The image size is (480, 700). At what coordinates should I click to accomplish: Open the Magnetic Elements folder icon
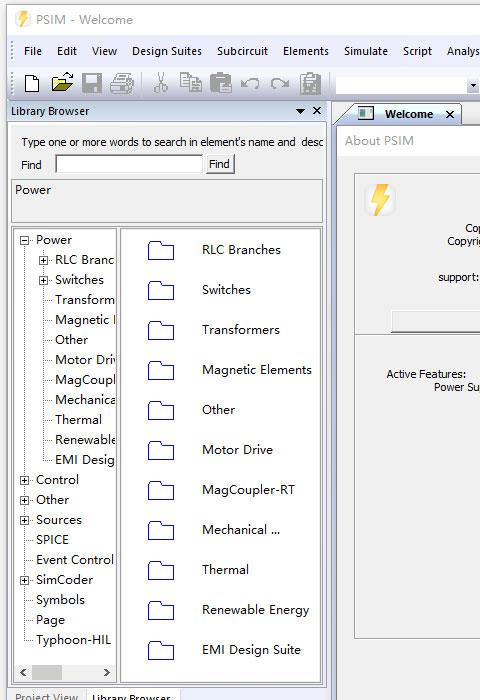(x=161, y=371)
